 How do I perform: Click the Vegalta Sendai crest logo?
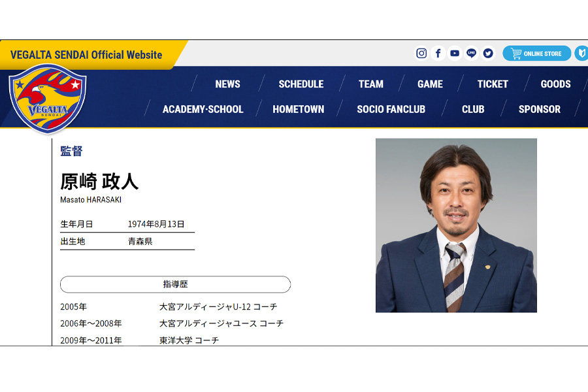47,99
